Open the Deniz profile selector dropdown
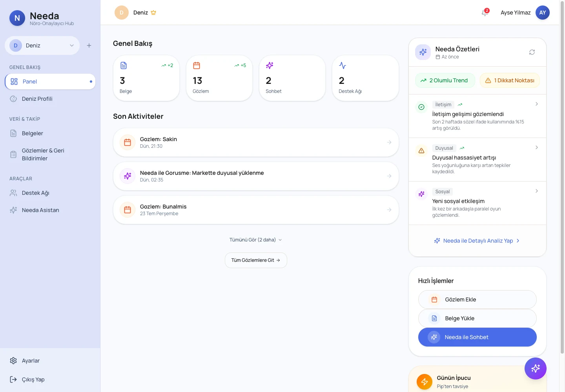The image size is (565, 392). coord(42,45)
